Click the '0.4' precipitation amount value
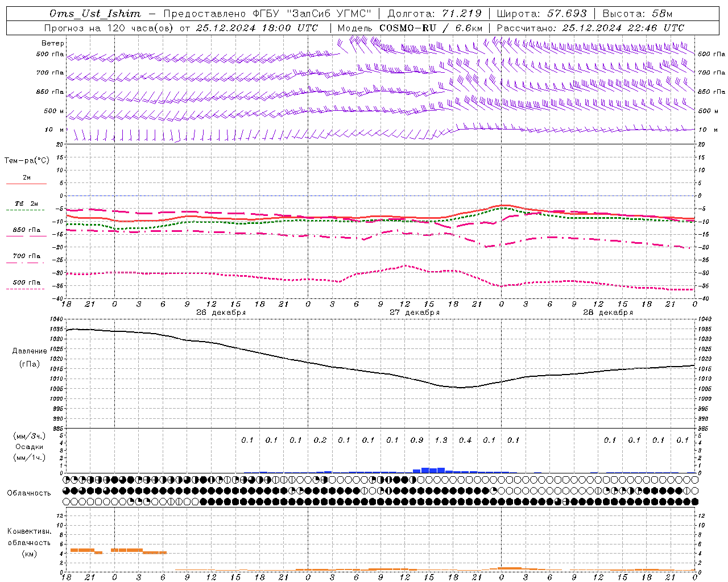The width and height of the screenshot is (728, 582). [465, 440]
